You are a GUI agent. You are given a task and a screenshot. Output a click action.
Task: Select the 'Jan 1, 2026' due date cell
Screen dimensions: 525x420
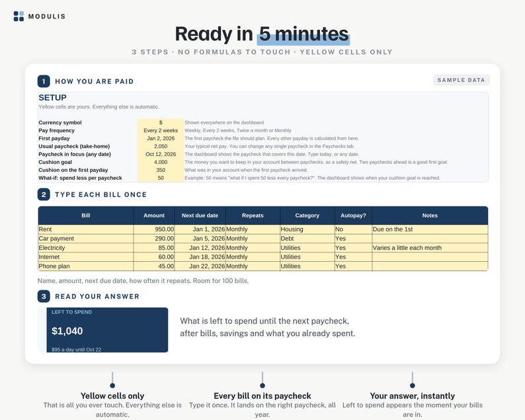[x=200, y=230]
